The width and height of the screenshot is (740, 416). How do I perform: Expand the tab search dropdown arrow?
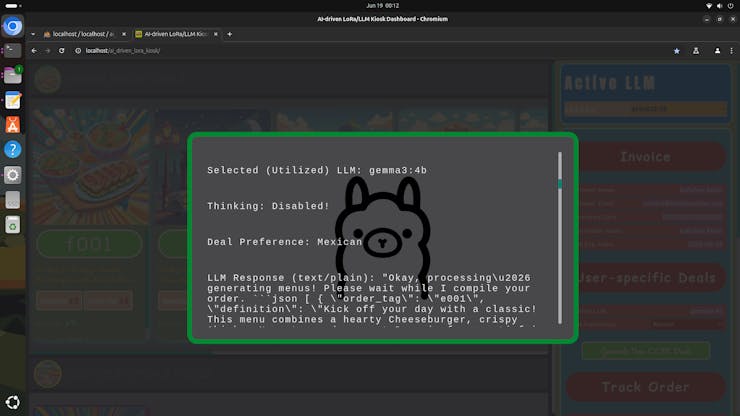pos(33,34)
